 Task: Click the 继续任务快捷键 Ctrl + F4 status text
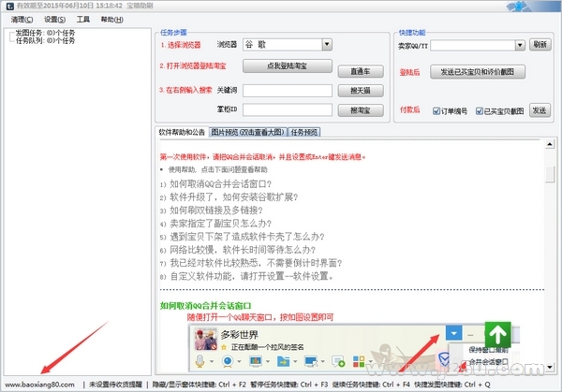(x=371, y=385)
